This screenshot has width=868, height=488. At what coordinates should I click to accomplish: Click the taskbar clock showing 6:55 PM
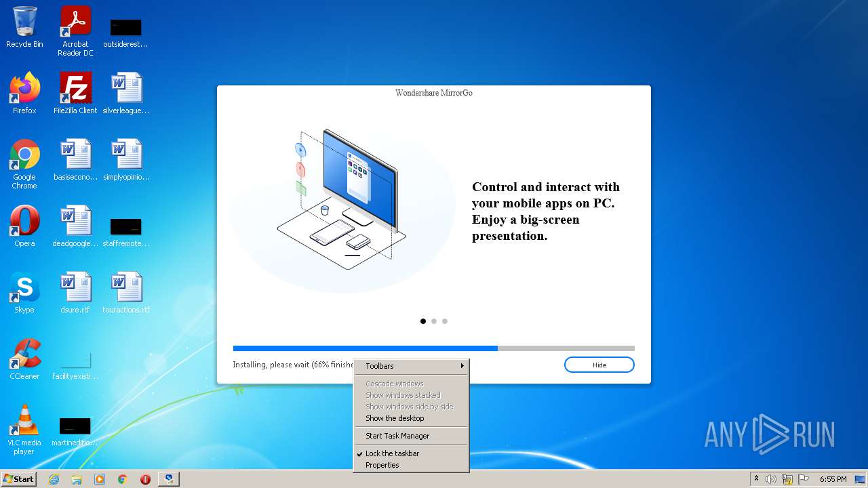833,479
